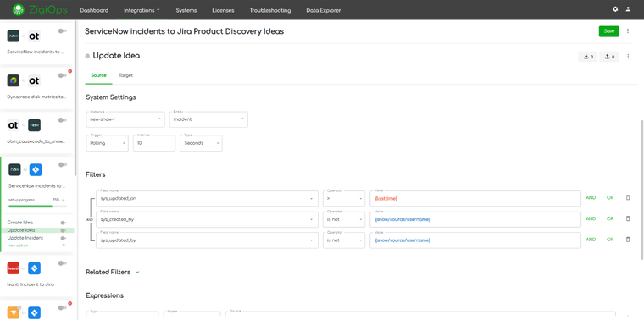Click the {lasttime} value field
Image resolution: width=644 pixels, height=320 pixels.
(x=475, y=199)
